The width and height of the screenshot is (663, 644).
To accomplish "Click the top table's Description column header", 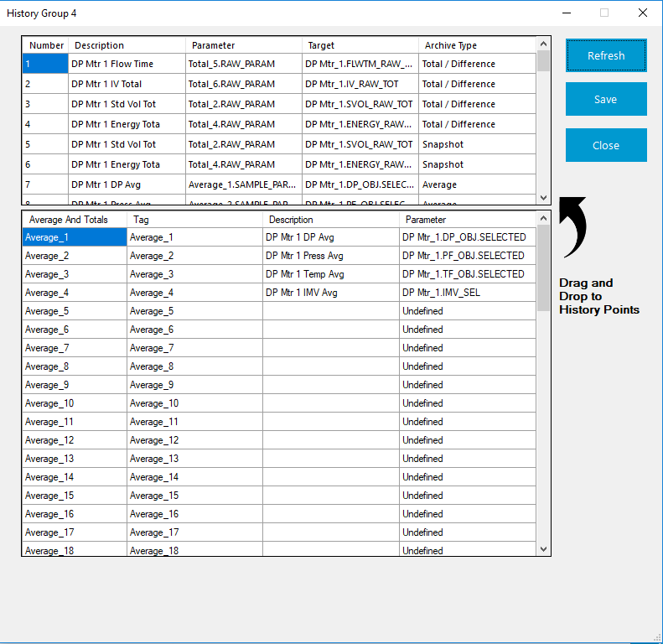I will pos(127,45).
